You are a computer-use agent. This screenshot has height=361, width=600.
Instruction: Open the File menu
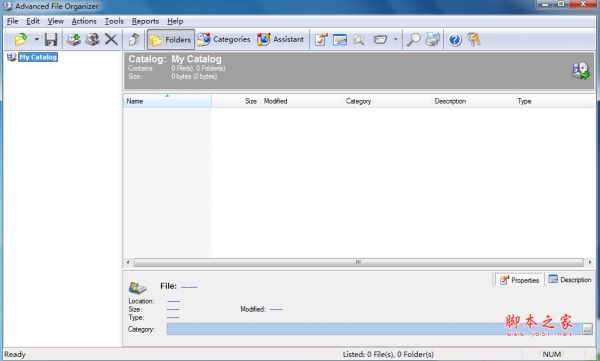[x=12, y=21]
